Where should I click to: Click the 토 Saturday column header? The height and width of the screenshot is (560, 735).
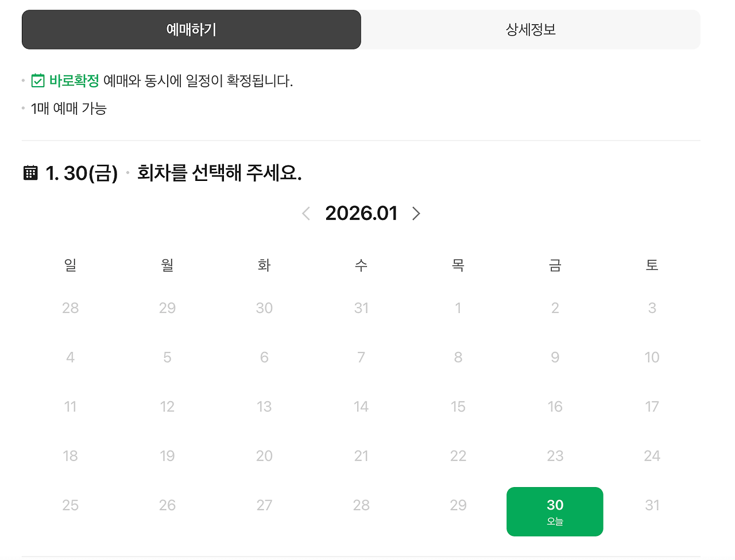(x=652, y=265)
